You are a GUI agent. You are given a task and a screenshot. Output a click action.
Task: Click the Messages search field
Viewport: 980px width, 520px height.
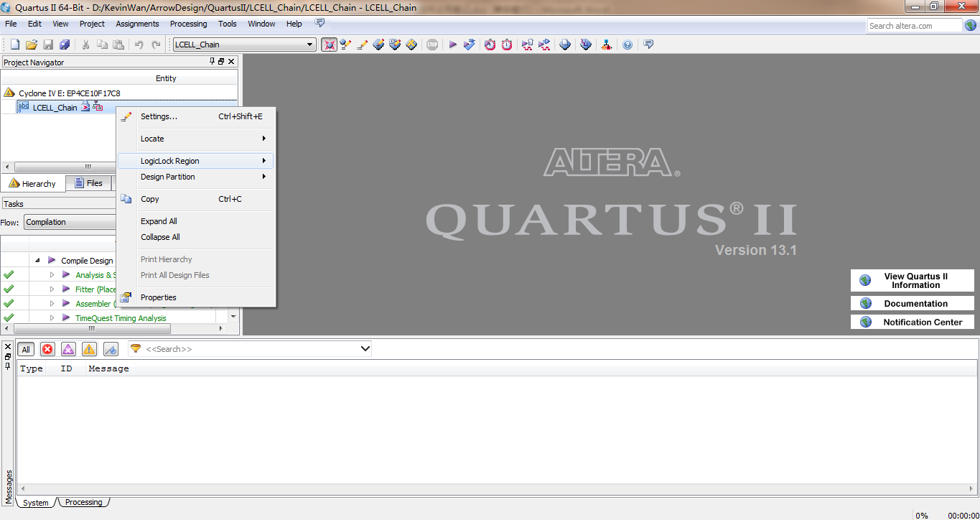(x=250, y=349)
